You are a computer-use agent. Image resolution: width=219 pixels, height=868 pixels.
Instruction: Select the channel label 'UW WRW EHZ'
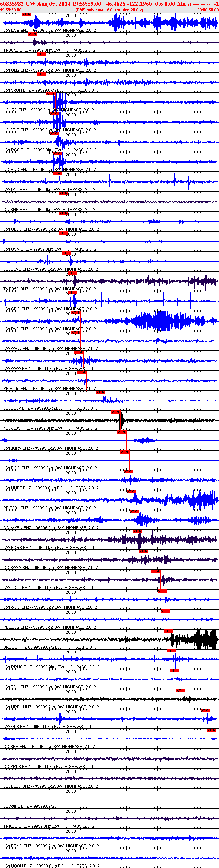pos(17,348)
